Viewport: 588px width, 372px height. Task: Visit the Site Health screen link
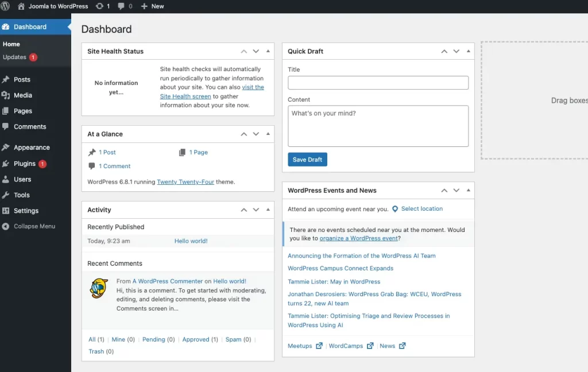click(185, 96)
